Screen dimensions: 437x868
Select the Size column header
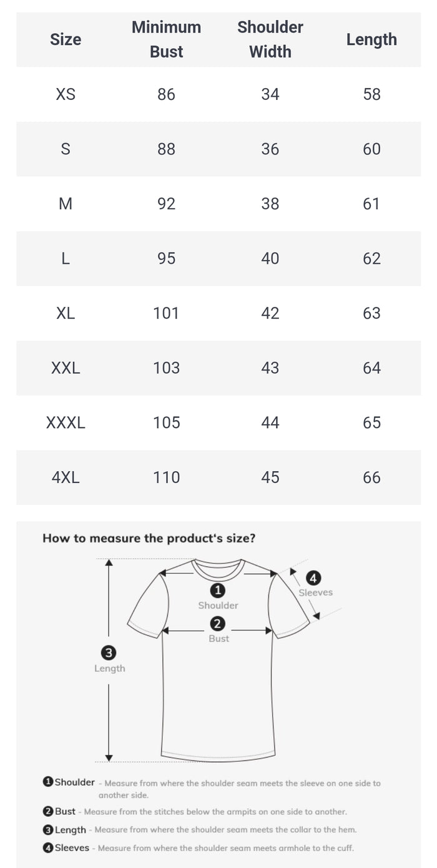(66, 39)
